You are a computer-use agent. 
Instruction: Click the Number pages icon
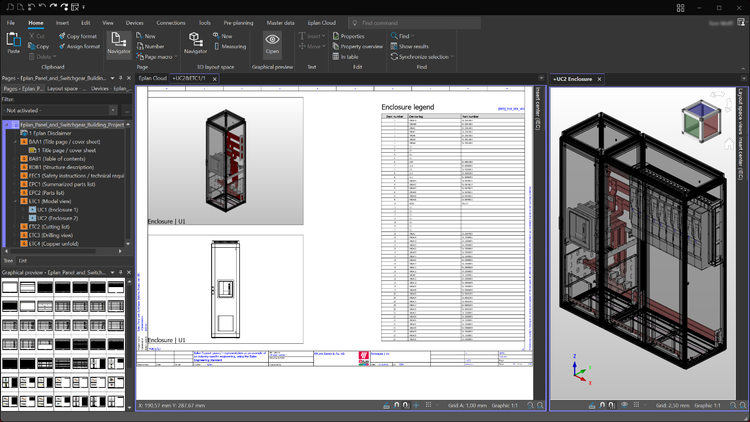point(140,46)
